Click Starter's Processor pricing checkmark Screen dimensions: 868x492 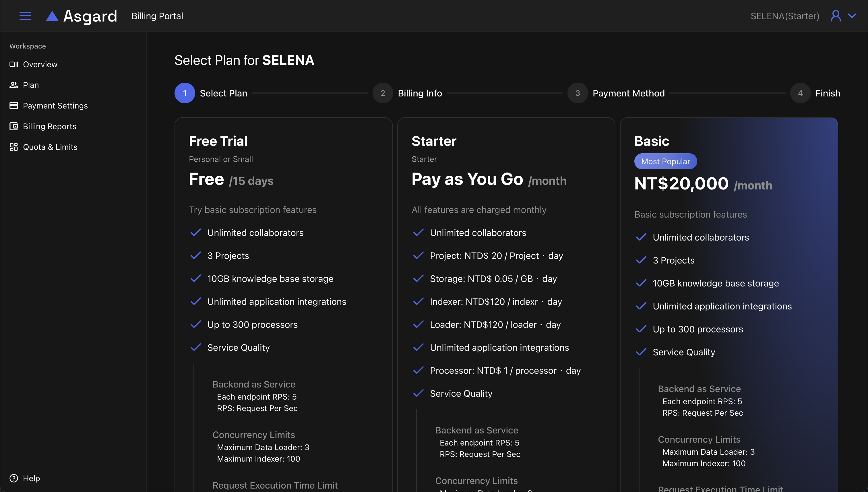pyautogui.click(x=418, y=370)
